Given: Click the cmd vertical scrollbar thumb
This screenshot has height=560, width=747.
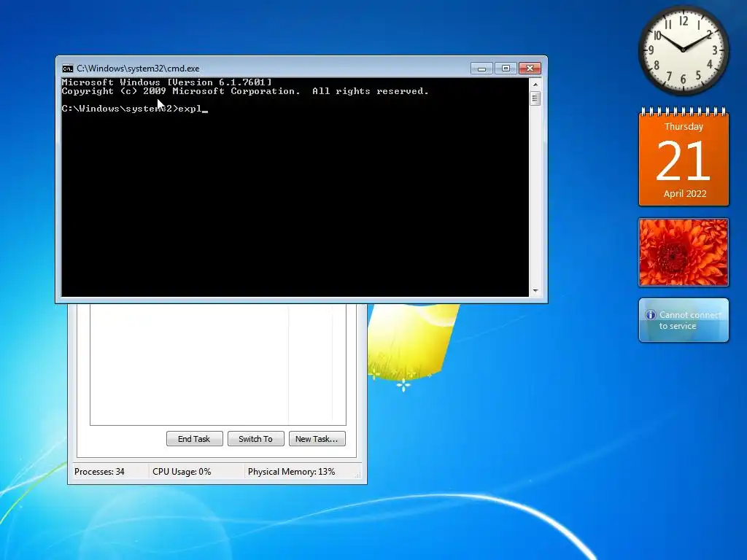Looking at the screenshot, I should pos(535,98).
